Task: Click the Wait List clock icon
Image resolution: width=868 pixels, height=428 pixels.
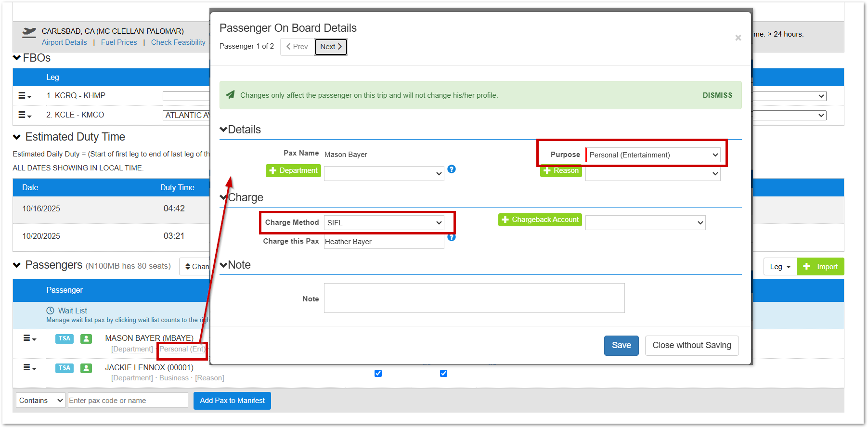Action: pos(50,311)
